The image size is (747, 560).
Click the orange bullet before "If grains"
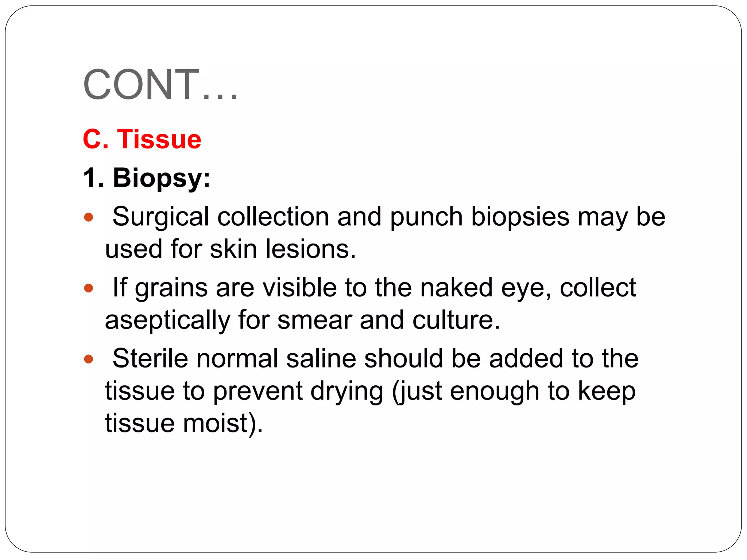pyautogui.click(x=89, y=289)
